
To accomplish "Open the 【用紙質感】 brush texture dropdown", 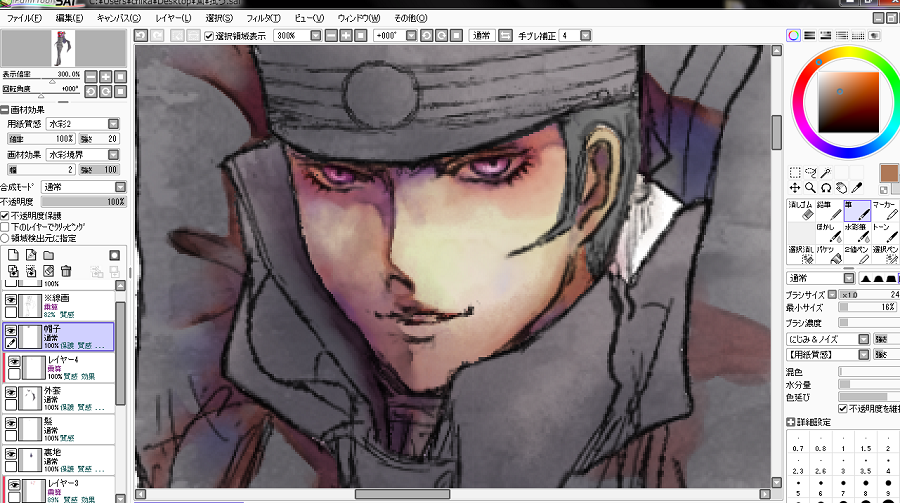I will [x=863, y=355].
